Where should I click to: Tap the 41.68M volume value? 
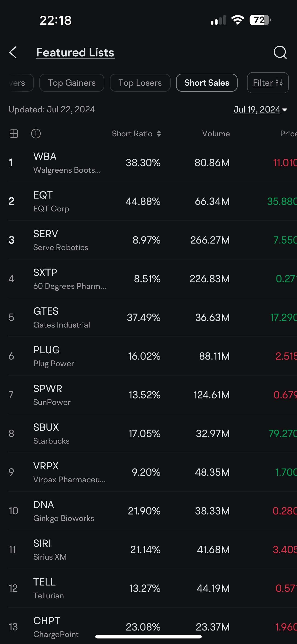tap(213, 550)
